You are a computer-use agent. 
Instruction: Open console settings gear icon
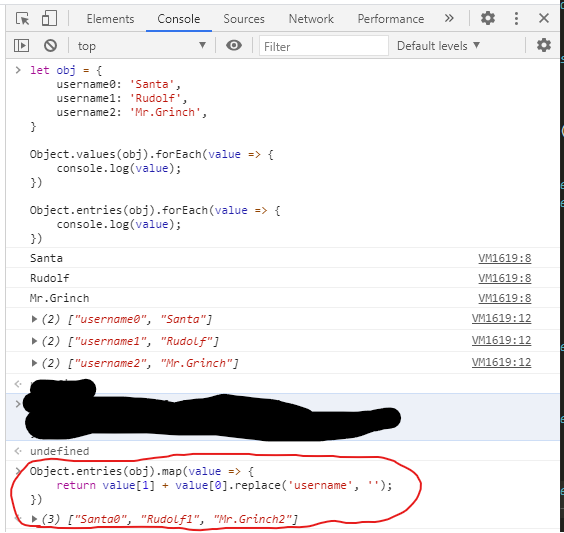point(543,45)
